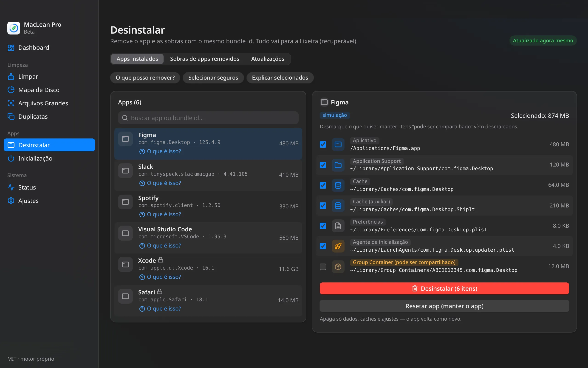The image size is (588, 368).
Task: Click the Group Container box icon
Action: (338, 267)
